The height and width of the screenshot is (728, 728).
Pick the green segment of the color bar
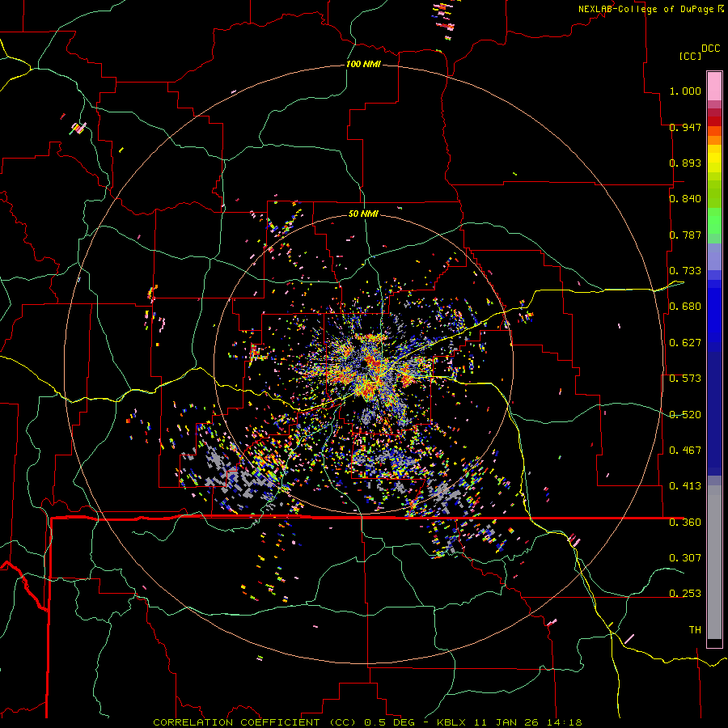point(714,221)
